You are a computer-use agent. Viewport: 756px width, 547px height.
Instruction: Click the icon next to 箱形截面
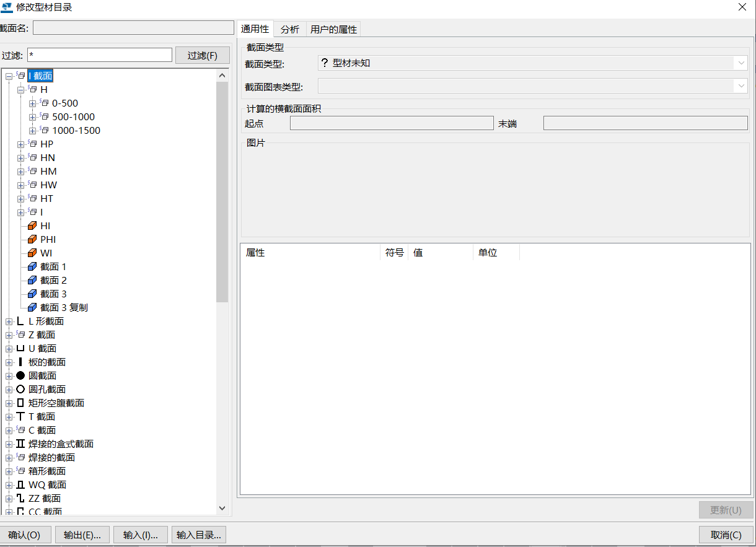(20, 471)
